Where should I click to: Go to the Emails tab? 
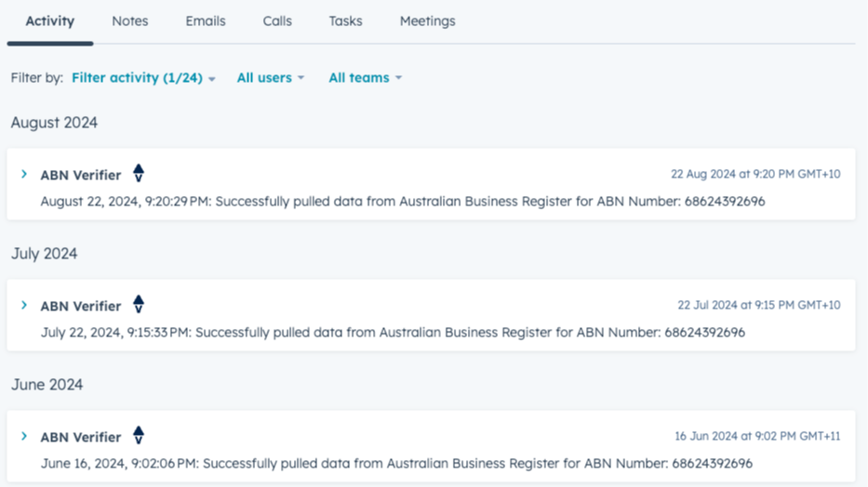[x=205, y=20]
